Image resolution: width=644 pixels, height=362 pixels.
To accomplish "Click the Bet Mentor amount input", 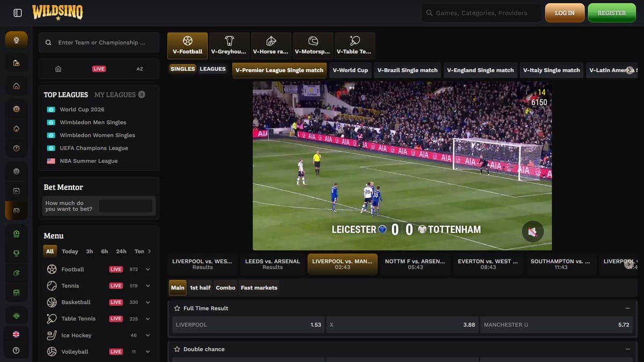I will click(x=126, y=206).
